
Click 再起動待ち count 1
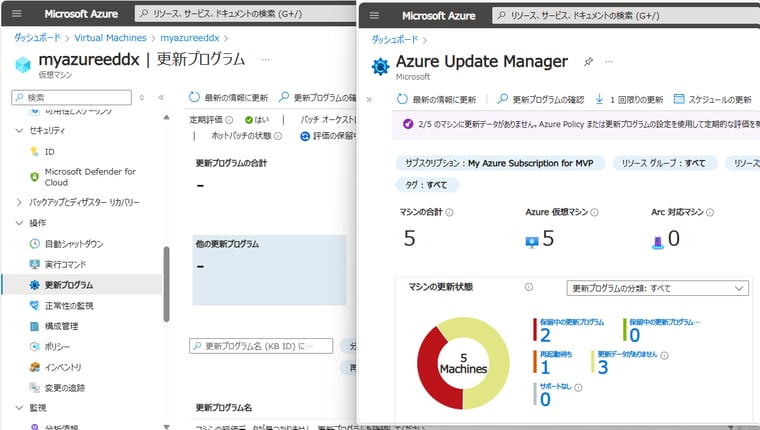coord(545,367)
